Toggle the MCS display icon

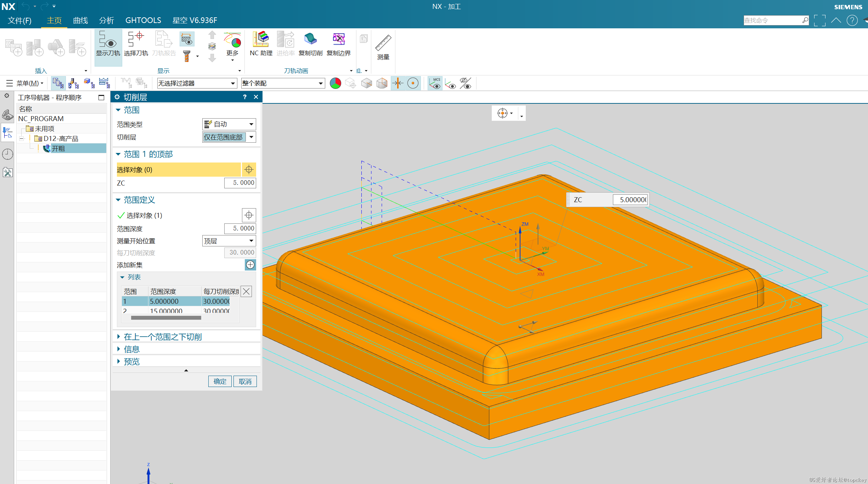click(x=435, y=83)
